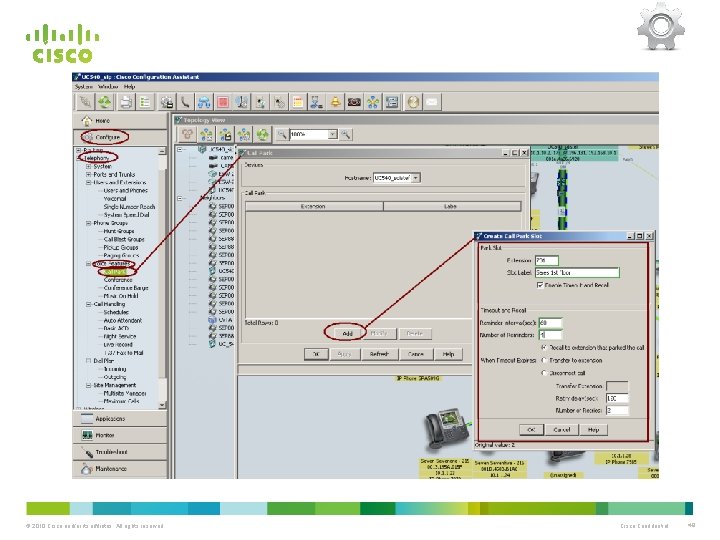Select Transfer to extension radio option

[x=544, y=360]
